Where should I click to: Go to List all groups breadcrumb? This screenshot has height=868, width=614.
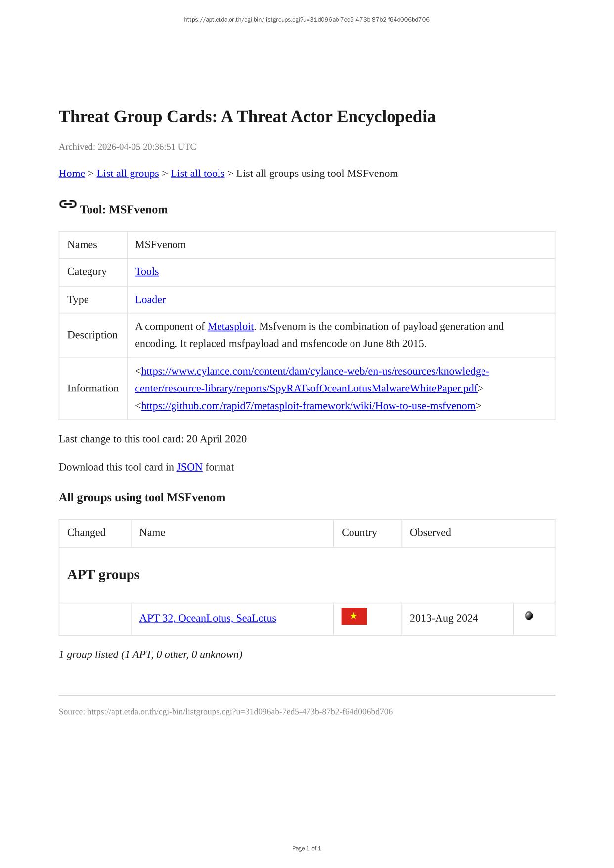click(x=128, y=174)
